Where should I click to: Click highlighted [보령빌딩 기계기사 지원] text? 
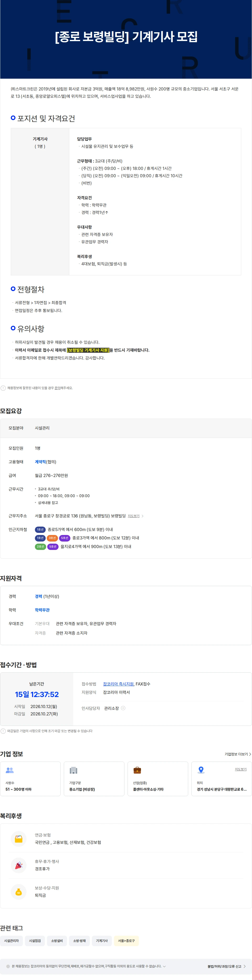(88, 350)
